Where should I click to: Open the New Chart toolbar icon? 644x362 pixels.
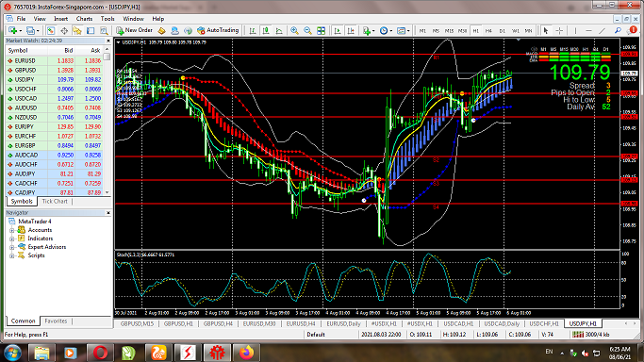tap(13, 30)
